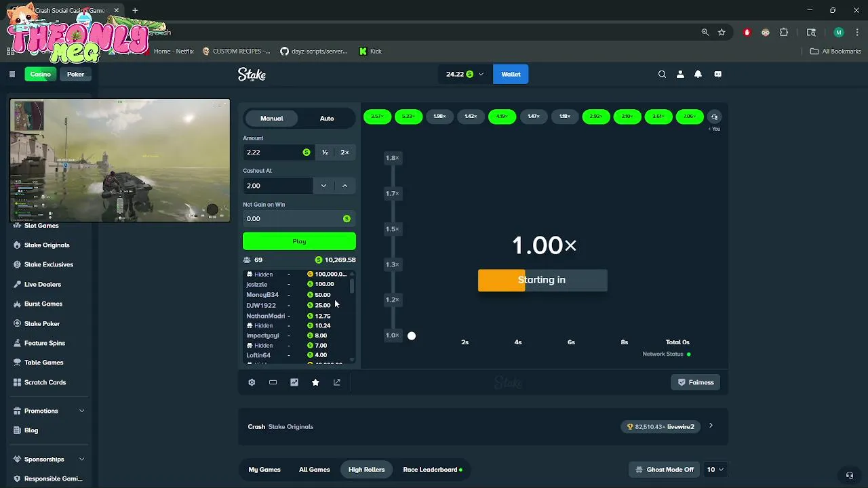
Task: Open My Games tab
Action: 264,470
